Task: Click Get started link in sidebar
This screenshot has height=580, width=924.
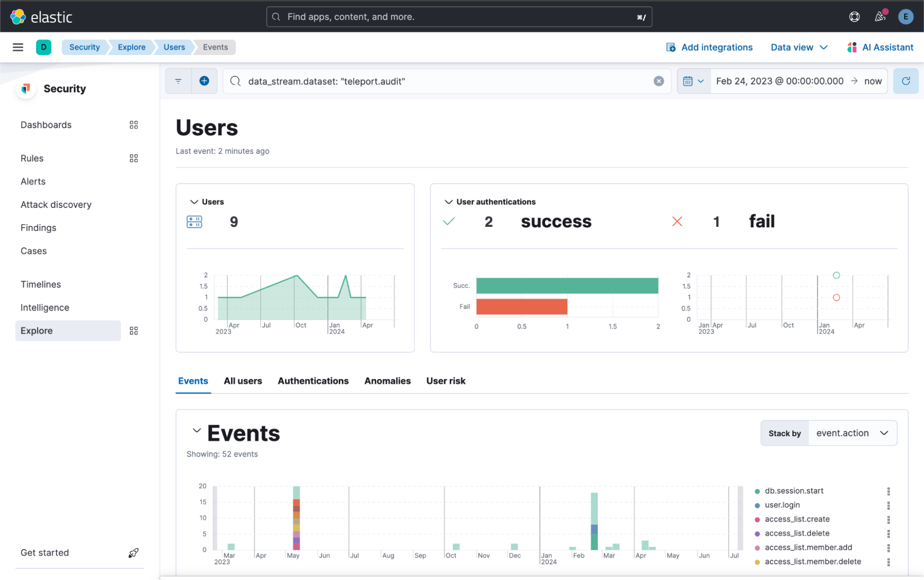Action: [x=45, y=553]
